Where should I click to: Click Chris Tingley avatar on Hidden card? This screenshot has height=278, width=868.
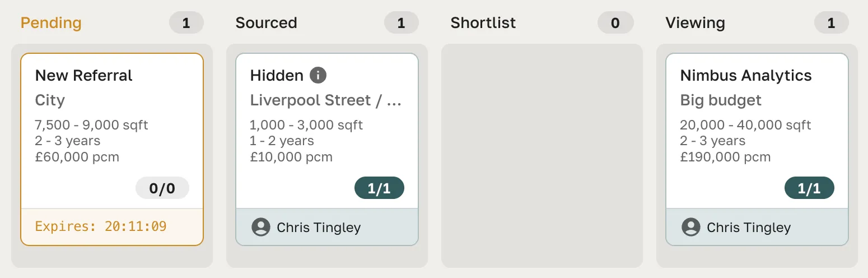click(261, 227)
